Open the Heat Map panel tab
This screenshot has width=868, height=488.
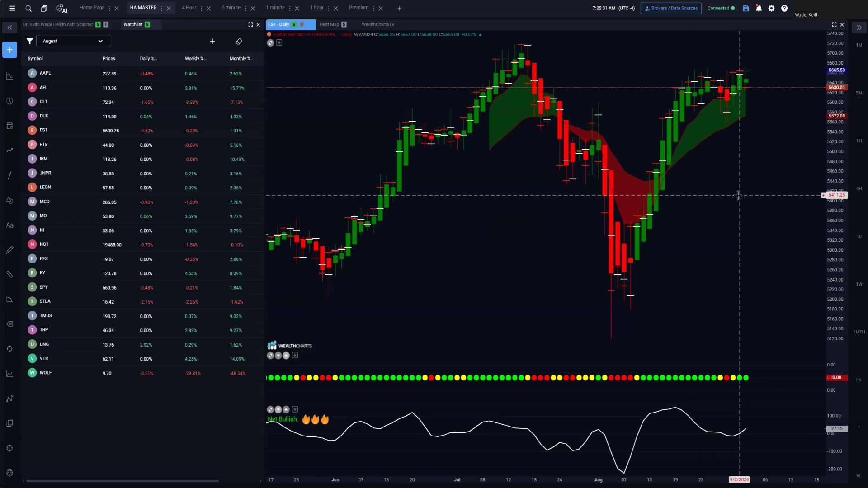329,24
